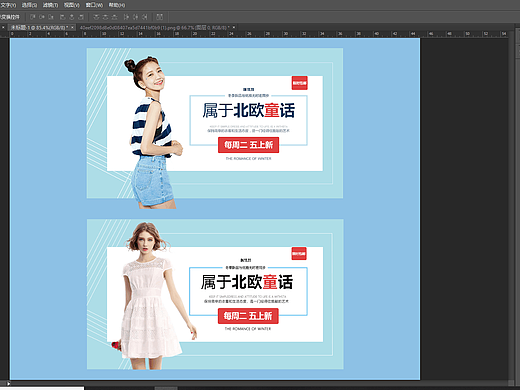520x390 pixels.
Task: Open the 选择(S) menu
Action: coord(29,5)
